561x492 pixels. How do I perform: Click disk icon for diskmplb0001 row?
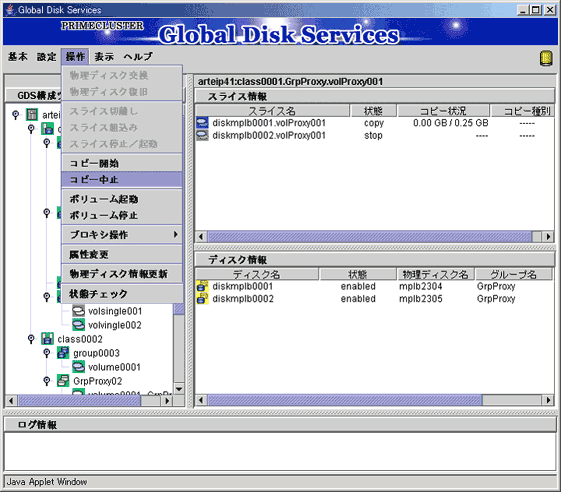(203, 286)
